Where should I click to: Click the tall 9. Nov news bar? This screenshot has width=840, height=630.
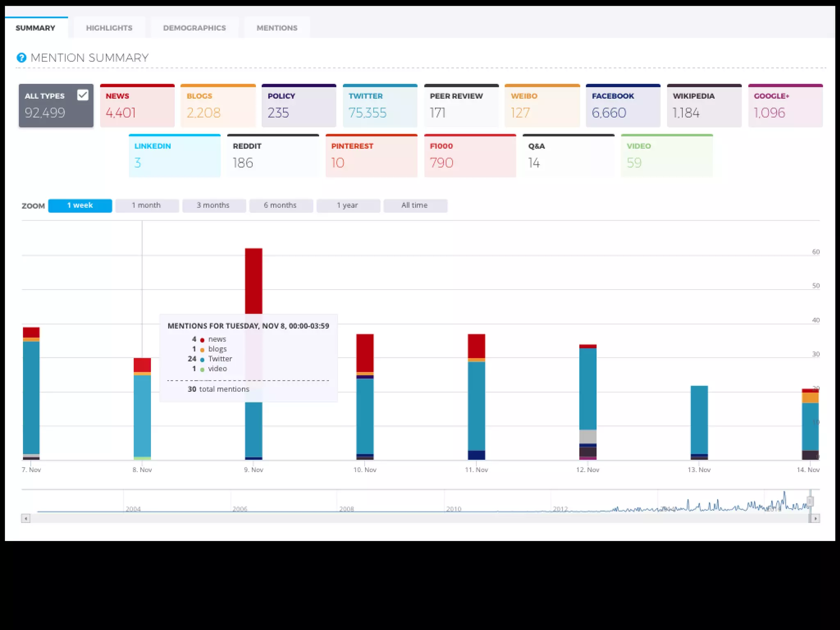click(x=253, y=281)
